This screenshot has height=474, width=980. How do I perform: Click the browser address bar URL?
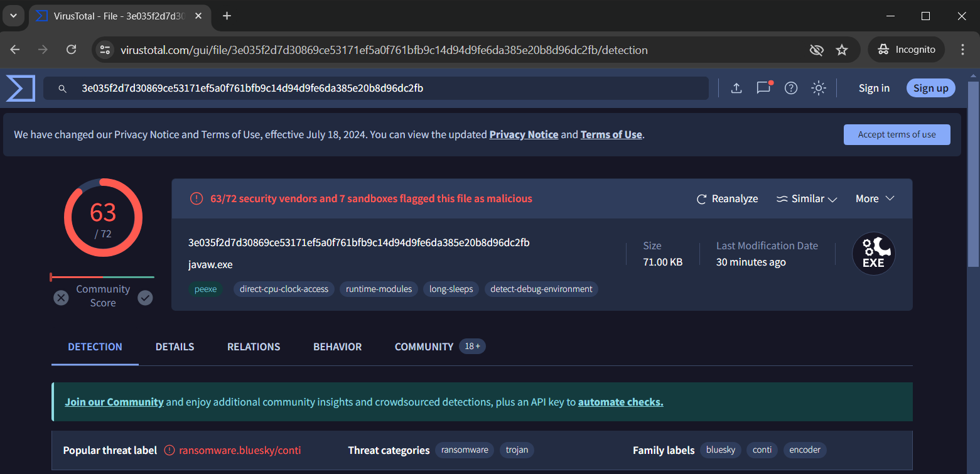click(x=384, y=50)
